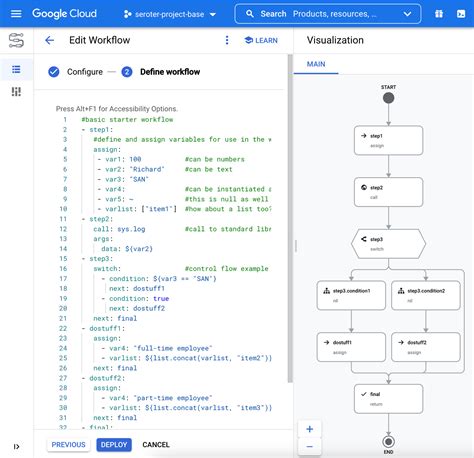Image resolution: width=474 pixels, height=458 pixels.
Task: Click line number 15 in the gutter
Action: point(63,259)
